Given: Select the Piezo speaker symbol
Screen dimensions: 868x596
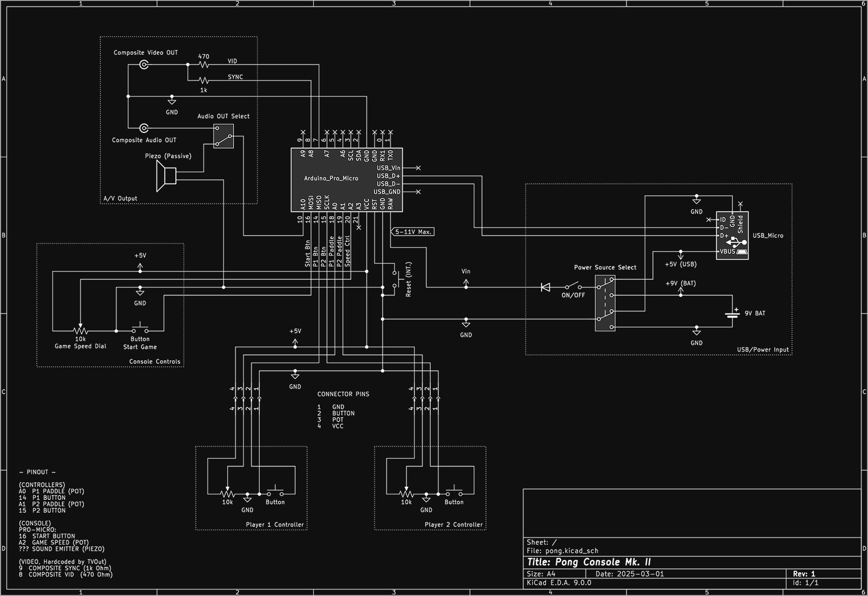Looking at the screenshot, I should pyautogui.click(x=166, y=177).
